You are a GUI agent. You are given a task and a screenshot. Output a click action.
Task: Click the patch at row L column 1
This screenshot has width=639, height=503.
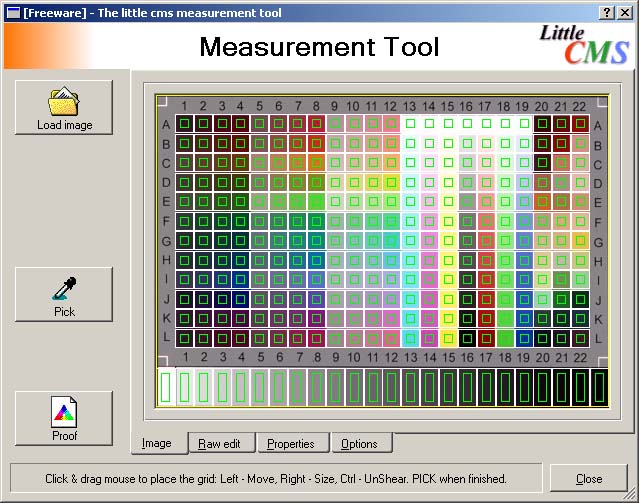pos(185,337)
